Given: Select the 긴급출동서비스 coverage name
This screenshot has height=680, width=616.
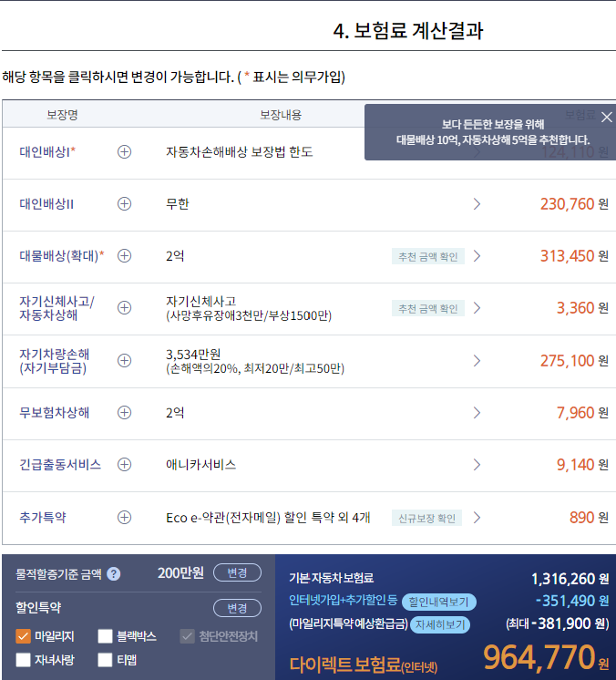Looking at the screenshot, I should 60,465.
